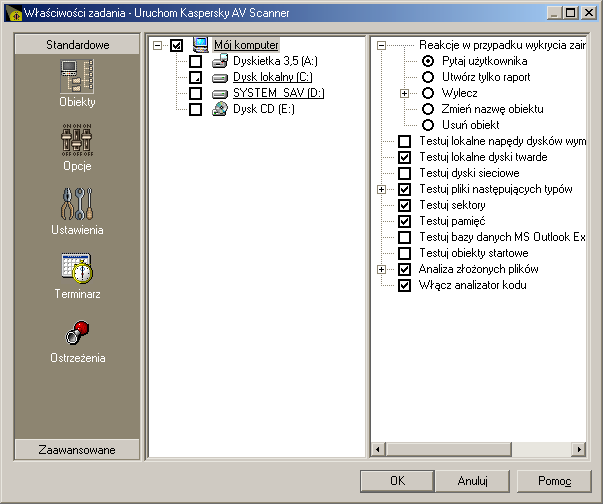This screenshot has width=603, height=504.
Task: Click the Obiekty label in sidebar
Action: click(x=77, y=102)
